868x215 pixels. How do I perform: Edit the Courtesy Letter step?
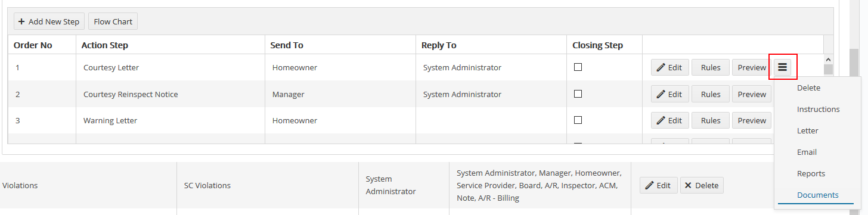pos(669,67)
